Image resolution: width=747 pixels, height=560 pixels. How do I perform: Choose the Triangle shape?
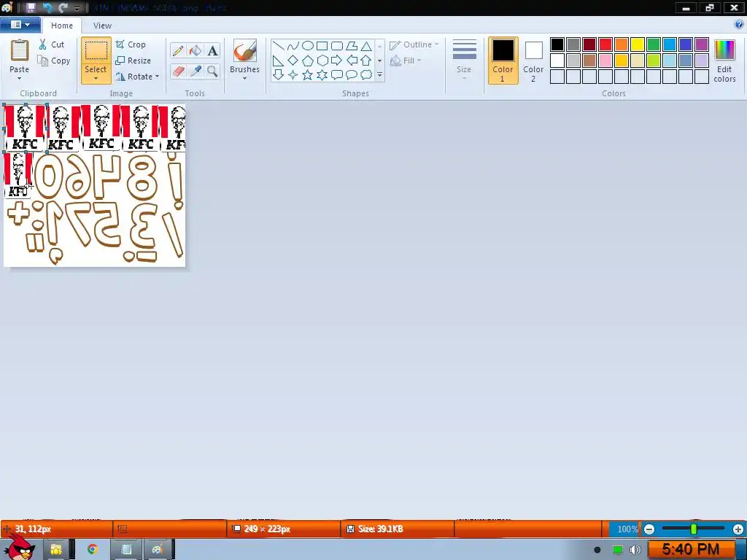point(366,46)
